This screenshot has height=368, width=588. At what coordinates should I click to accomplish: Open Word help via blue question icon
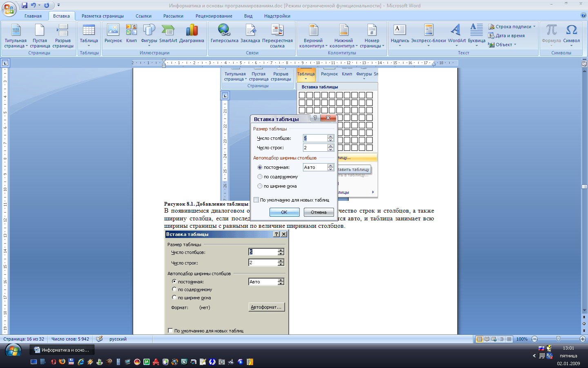point(583,16)
